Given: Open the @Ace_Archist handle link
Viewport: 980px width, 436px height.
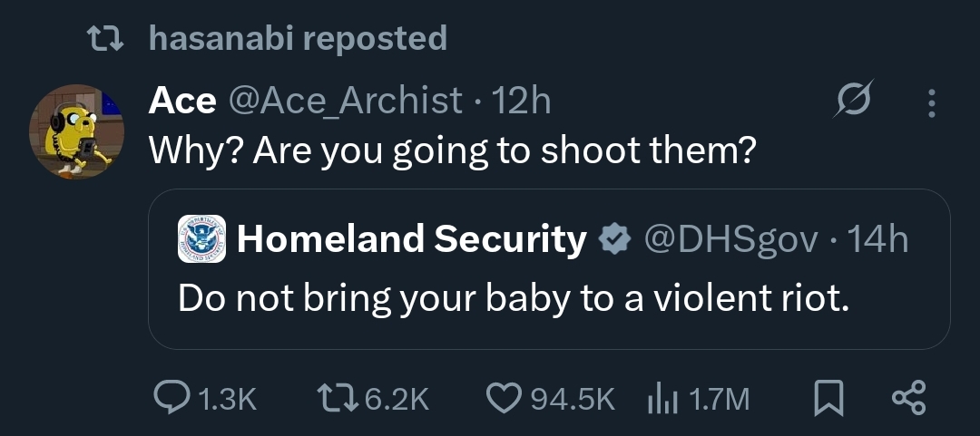Looking at the screenshot, I should pyautogui.click(x=348, y=101).
